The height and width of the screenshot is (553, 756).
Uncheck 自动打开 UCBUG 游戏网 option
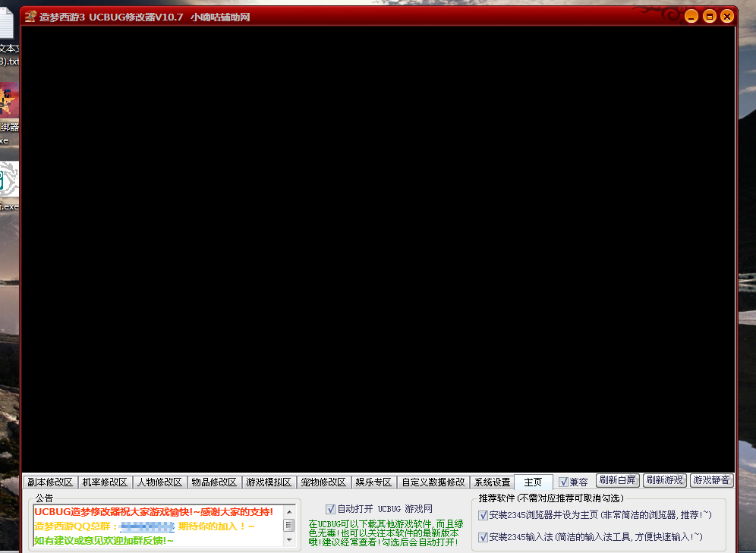330,509
